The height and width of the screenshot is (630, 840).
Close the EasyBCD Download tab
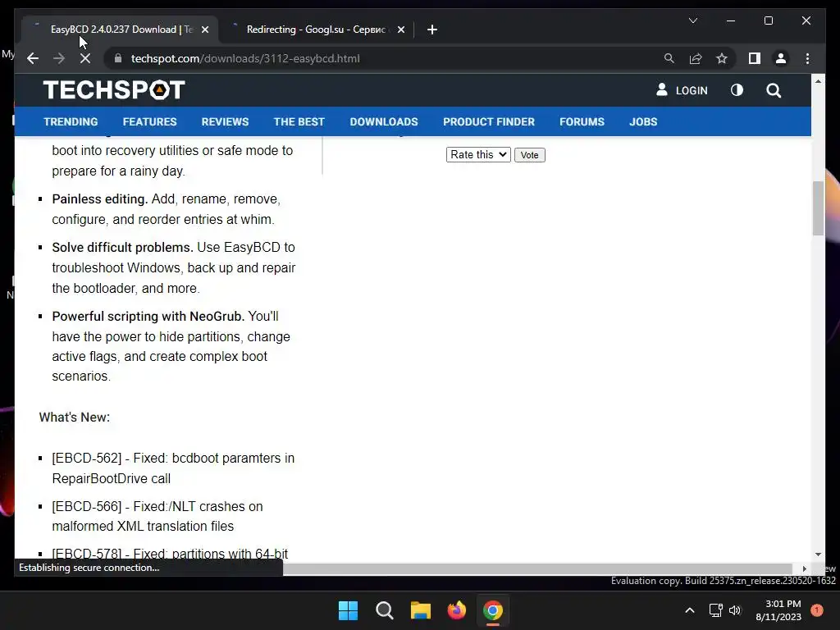[x=204, y=30]
